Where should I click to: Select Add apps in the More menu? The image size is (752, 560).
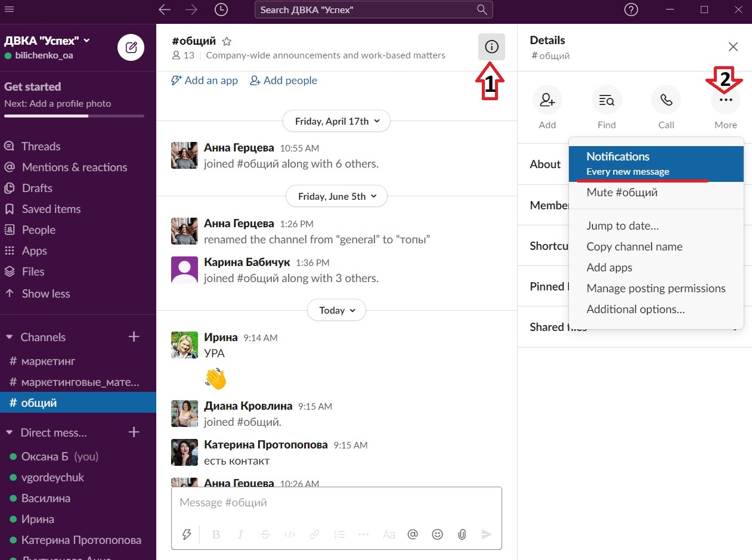point(656,268)
